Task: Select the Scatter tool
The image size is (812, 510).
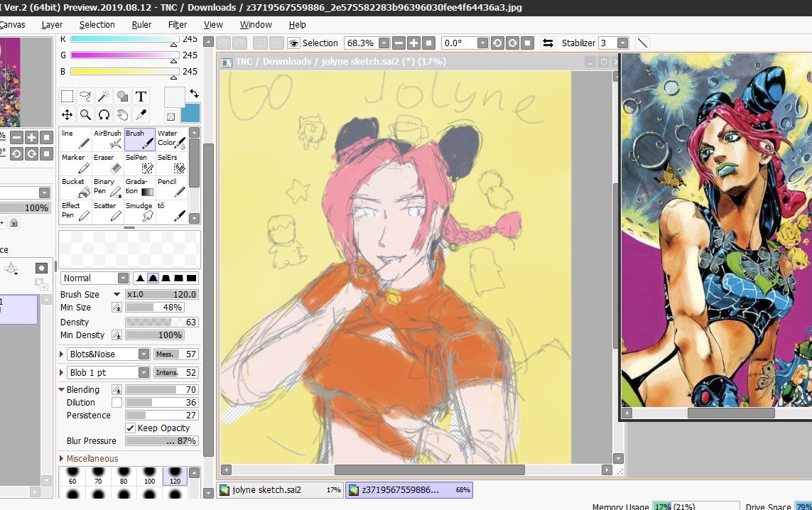Action: pos(108,211)
